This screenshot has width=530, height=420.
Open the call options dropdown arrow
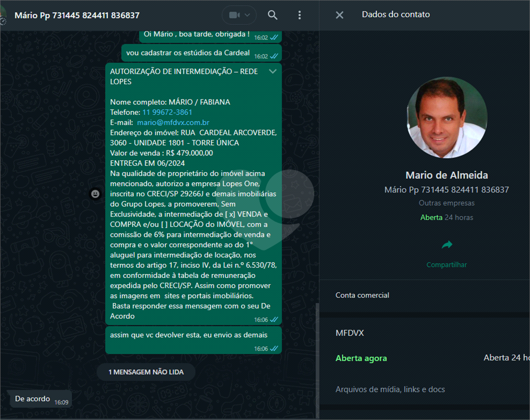click(247, 15)
